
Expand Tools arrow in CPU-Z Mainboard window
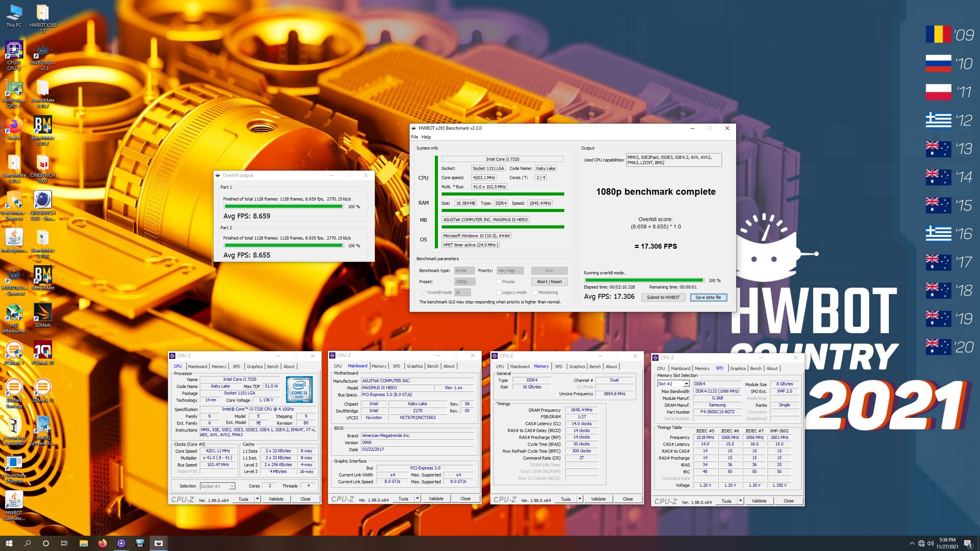click(x=417, y=499)
